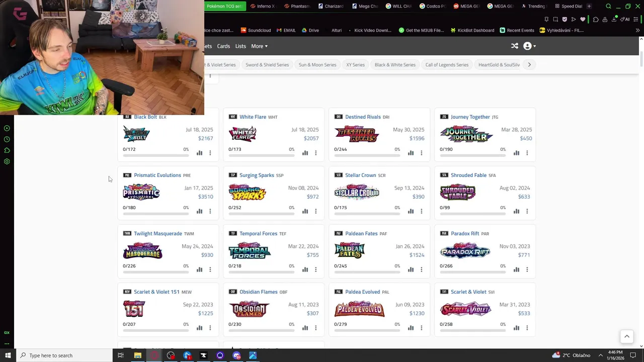Screen dimensions: 644x362
Task: Select Call of Legends Series chip
Action: pyautogui.click(x=447, y=64)
